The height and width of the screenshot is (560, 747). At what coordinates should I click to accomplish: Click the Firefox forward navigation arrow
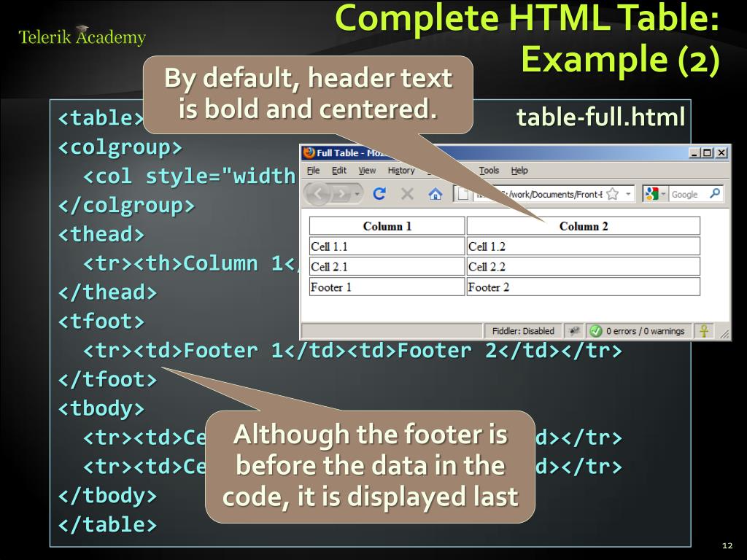coord(341,194)
